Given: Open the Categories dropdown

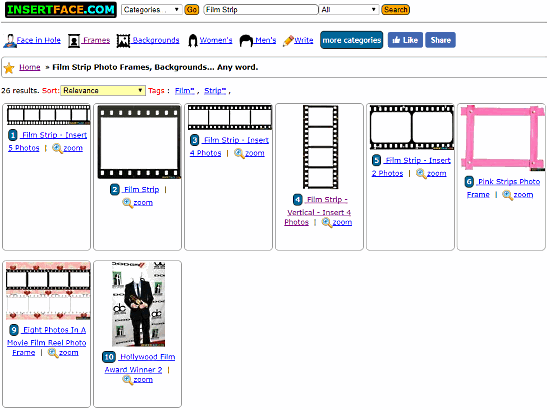Looking at the screenshot, I should [x=152, y=10].
